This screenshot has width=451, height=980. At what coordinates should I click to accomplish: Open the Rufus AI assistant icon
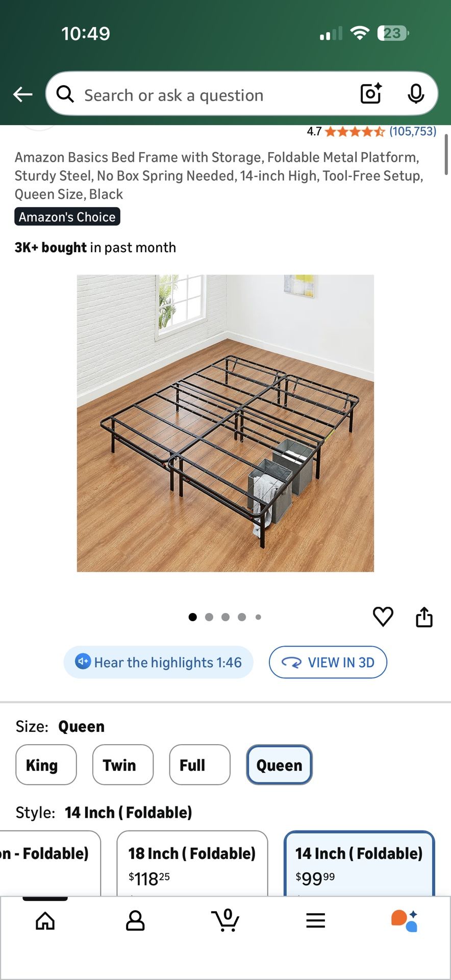[405, 921]
